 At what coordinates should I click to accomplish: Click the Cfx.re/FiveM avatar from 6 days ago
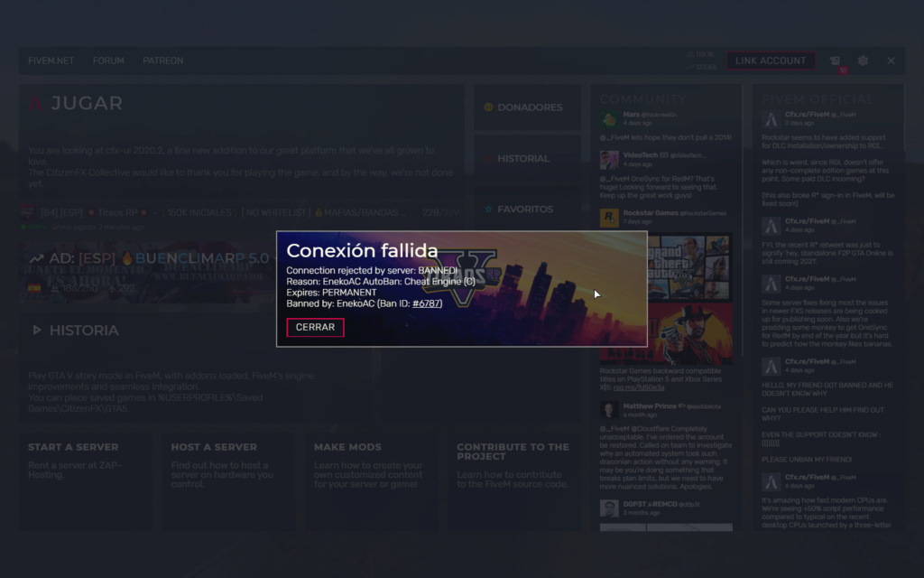point(771,482)
